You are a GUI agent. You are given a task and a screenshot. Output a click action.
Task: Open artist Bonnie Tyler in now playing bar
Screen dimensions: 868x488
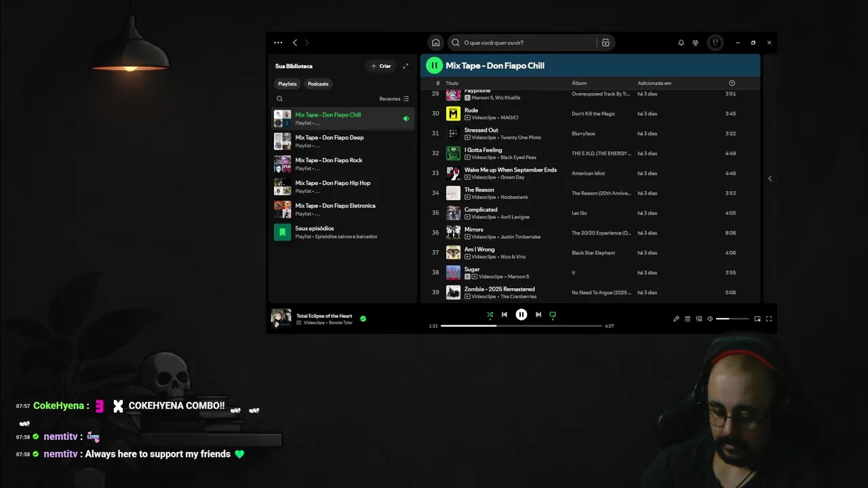(340, 323)
